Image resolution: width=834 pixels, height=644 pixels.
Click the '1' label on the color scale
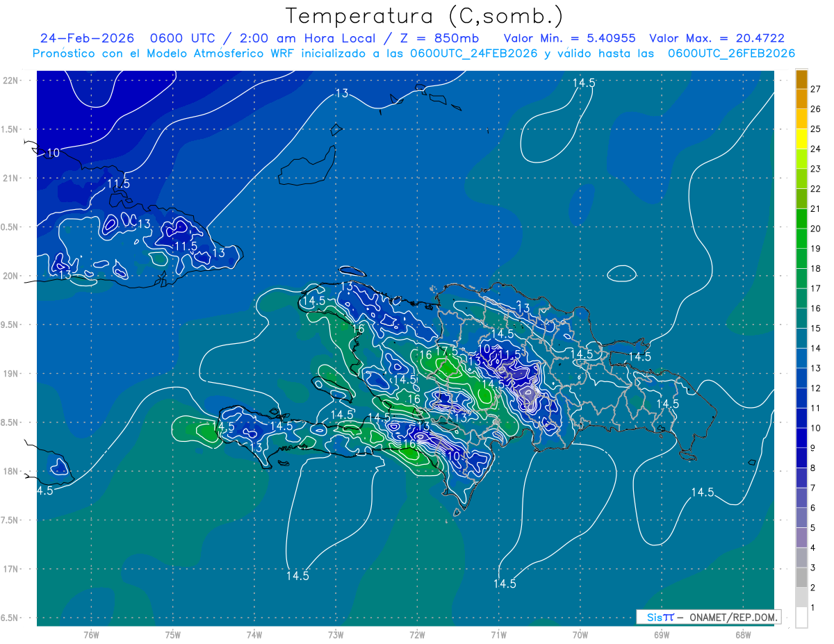point(813,608)
